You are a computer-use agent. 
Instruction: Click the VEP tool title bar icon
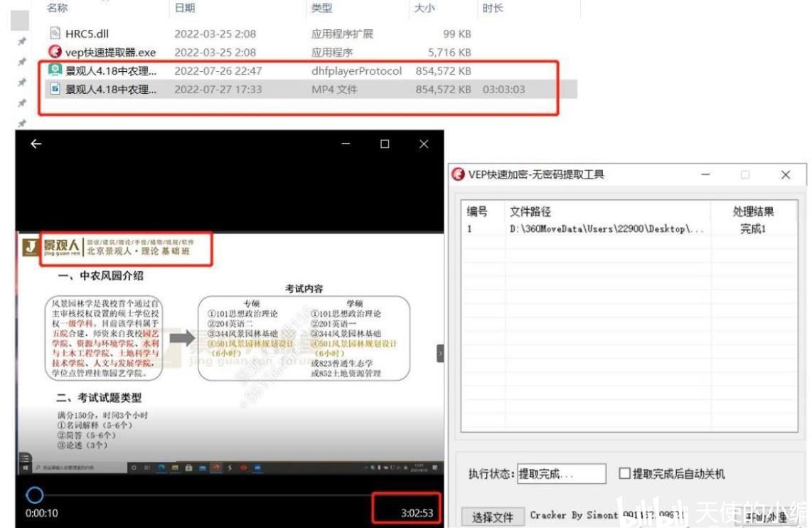tap(459, 174)
